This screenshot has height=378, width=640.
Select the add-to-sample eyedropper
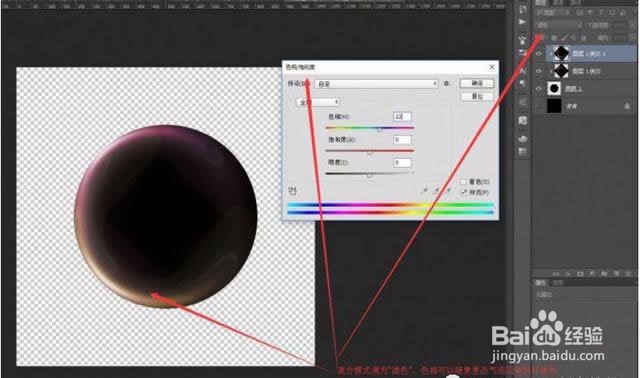[436, 190]
